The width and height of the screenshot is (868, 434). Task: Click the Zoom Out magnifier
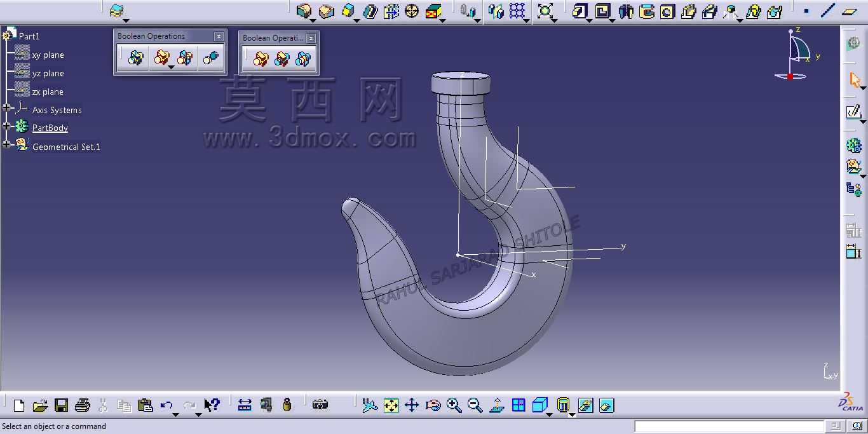pyautogui.click(x=475, y=405)
